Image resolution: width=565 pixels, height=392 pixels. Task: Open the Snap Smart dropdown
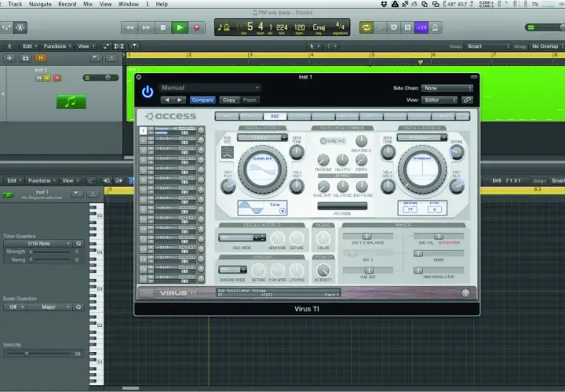[487, 46]
